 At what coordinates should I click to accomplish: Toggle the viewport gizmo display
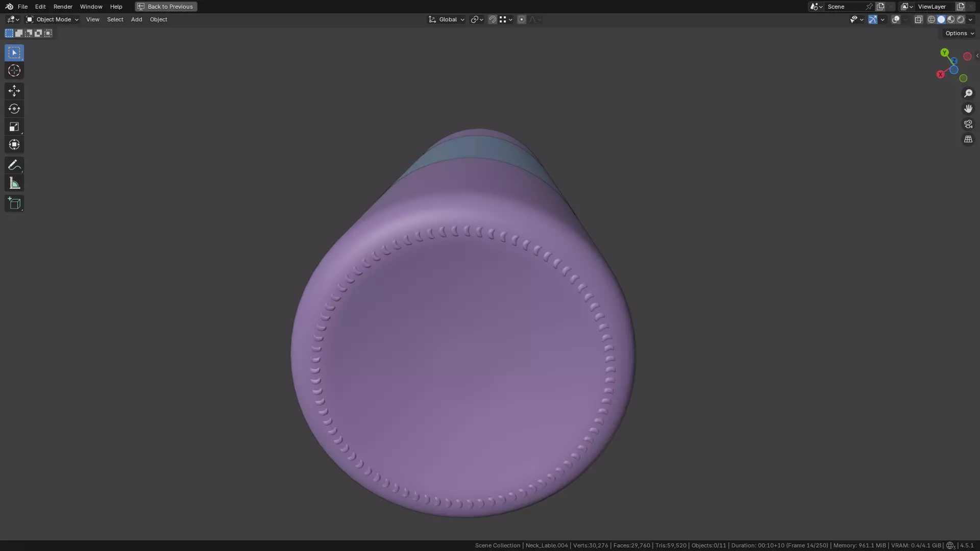[x=873, y=19]
